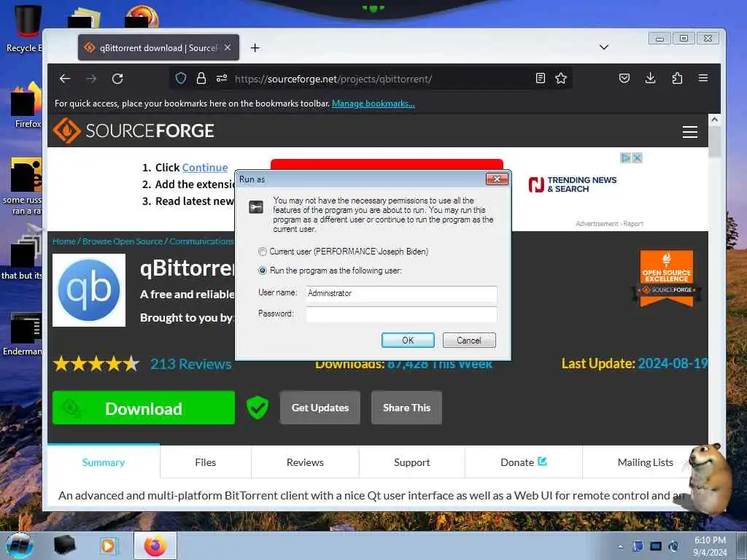
Task: Click the qBittorrent project logo
Action: point(89,290)
